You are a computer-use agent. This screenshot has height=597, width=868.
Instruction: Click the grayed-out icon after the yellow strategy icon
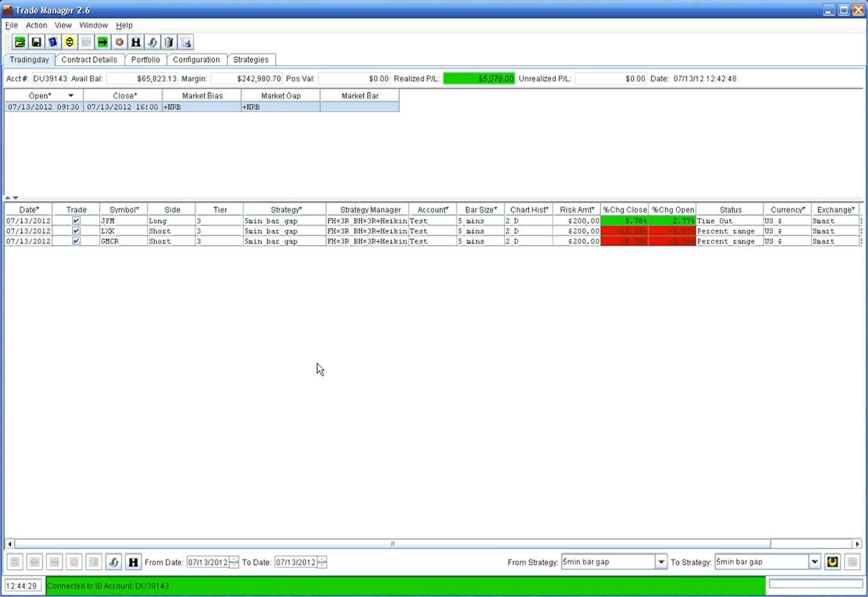(852, 562)
